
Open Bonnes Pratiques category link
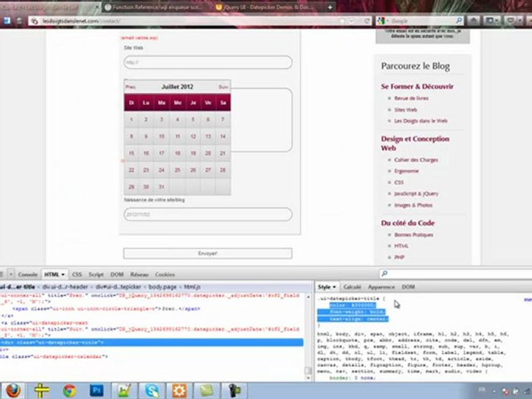click(413, 235)
